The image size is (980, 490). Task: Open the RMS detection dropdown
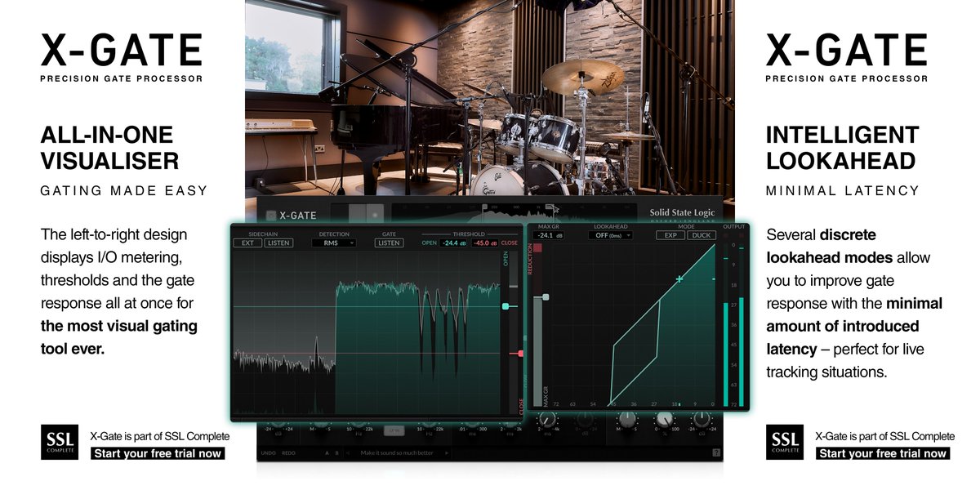[x=333, y=243]
